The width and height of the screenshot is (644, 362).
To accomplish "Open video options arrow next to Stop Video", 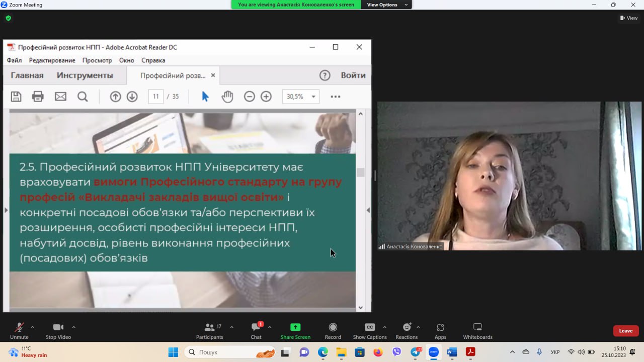I will 74,327.
